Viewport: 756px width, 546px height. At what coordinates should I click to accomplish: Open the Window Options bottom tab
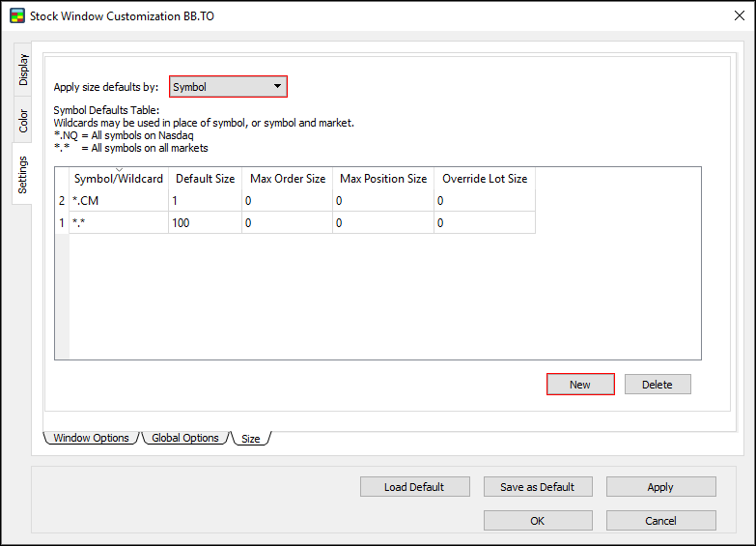click(91, 438)
